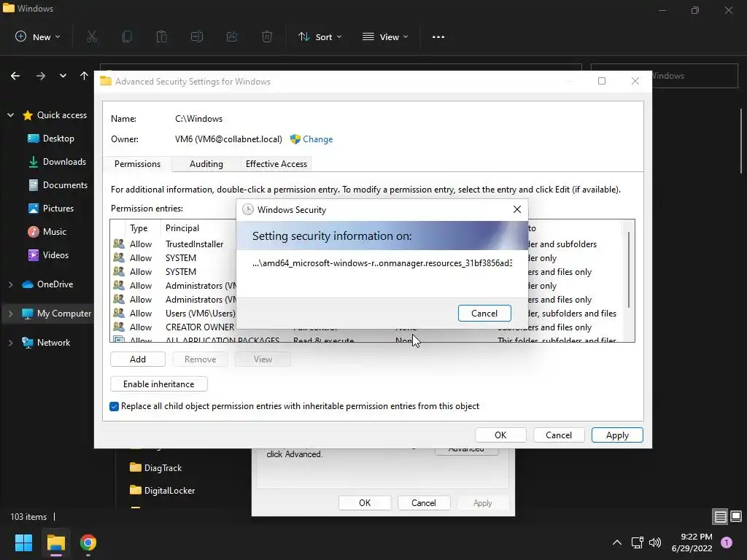
Task: Expand the Network tree node
Action: [10, 343]
